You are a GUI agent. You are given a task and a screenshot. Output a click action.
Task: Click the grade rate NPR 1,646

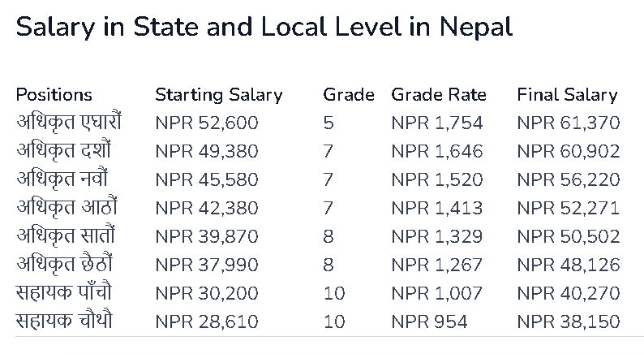coord(436,151)
